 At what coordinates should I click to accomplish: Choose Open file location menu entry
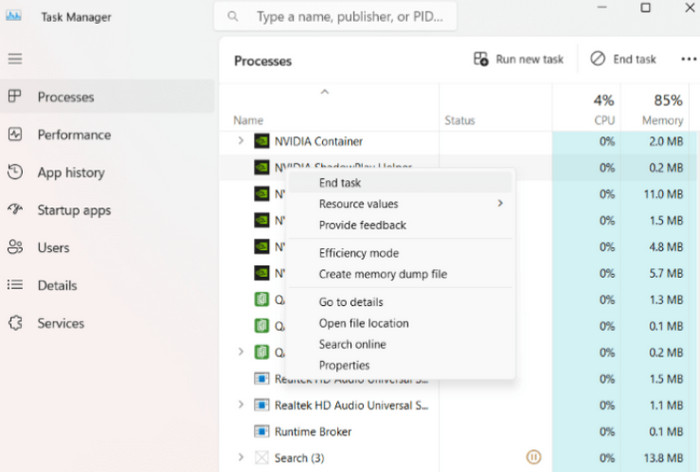pyautogui.click(x=363, y=323)
